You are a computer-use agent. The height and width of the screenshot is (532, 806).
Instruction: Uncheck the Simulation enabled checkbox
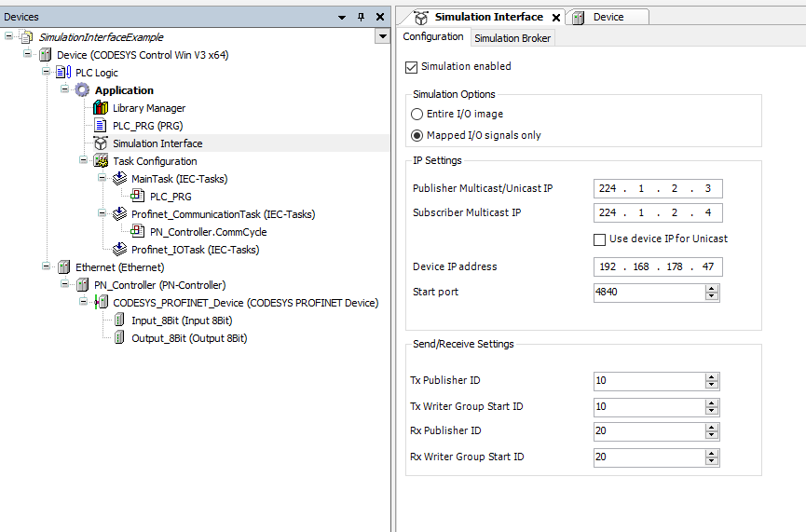(412, 67)
